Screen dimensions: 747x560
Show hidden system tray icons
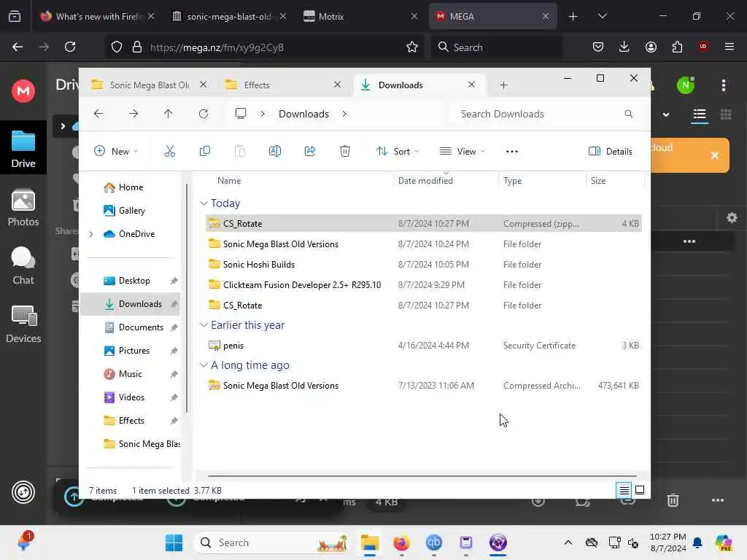tap(568, 542)
